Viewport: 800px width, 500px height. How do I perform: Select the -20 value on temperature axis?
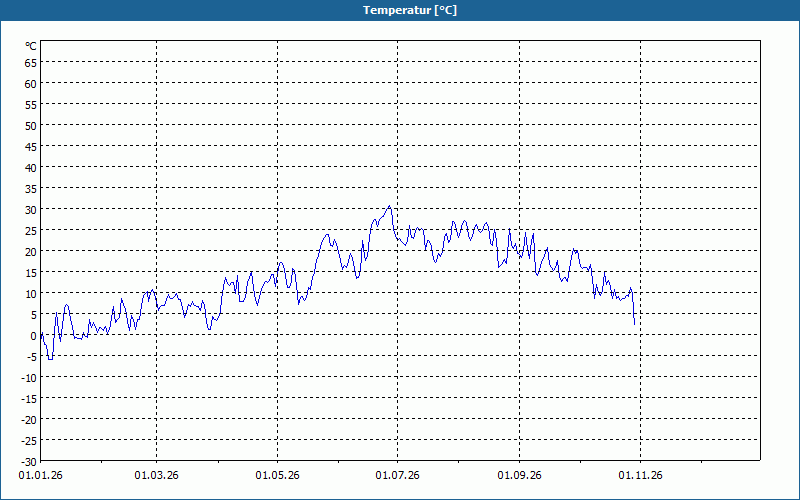29,420
